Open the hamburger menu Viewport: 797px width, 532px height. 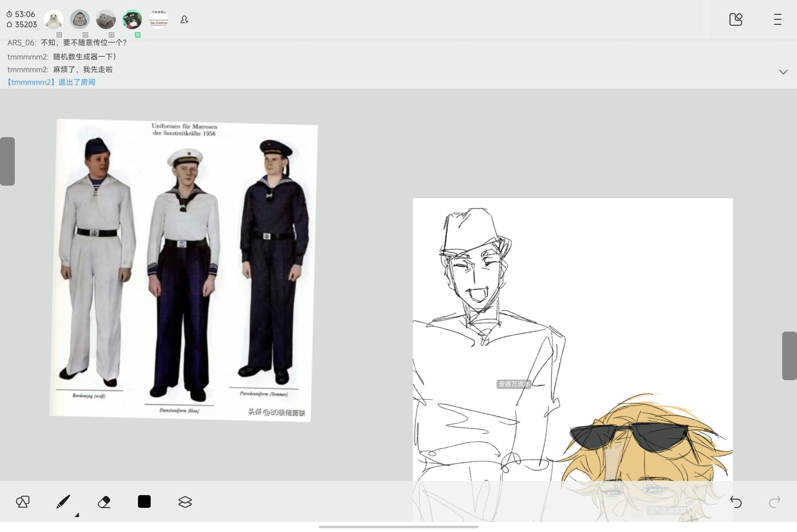tap(778, 19)
